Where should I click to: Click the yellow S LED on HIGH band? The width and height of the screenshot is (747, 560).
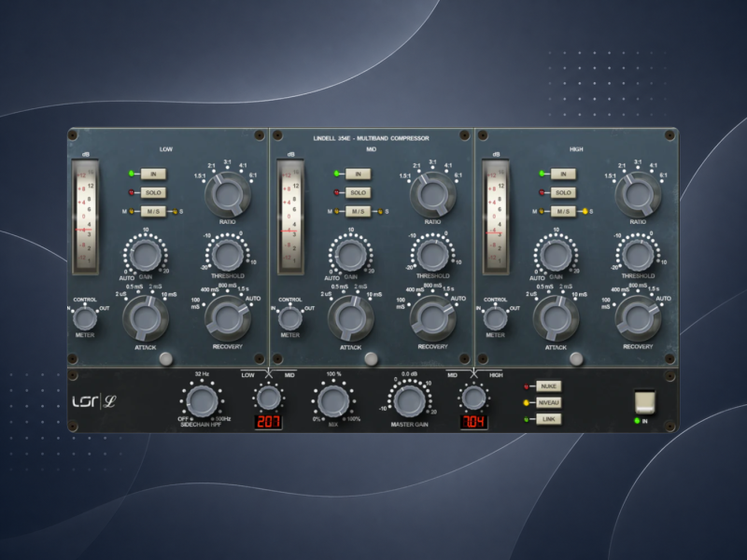(x=585, y=211)
